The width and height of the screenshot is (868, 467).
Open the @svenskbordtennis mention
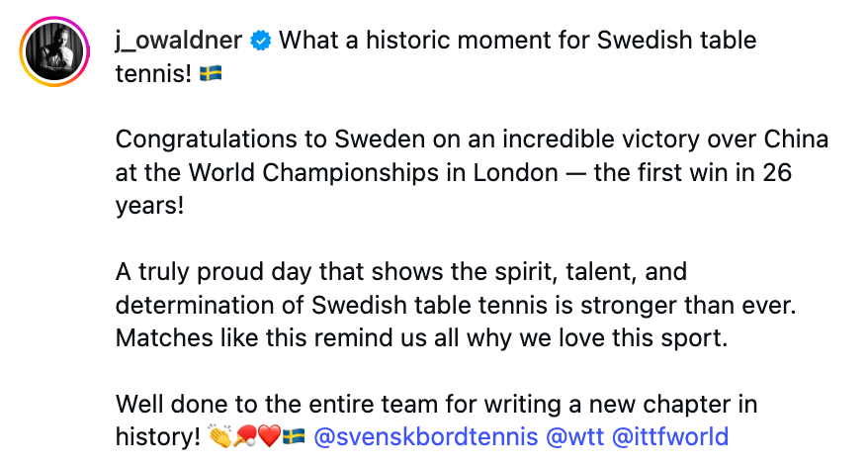(x=426, y=436)
